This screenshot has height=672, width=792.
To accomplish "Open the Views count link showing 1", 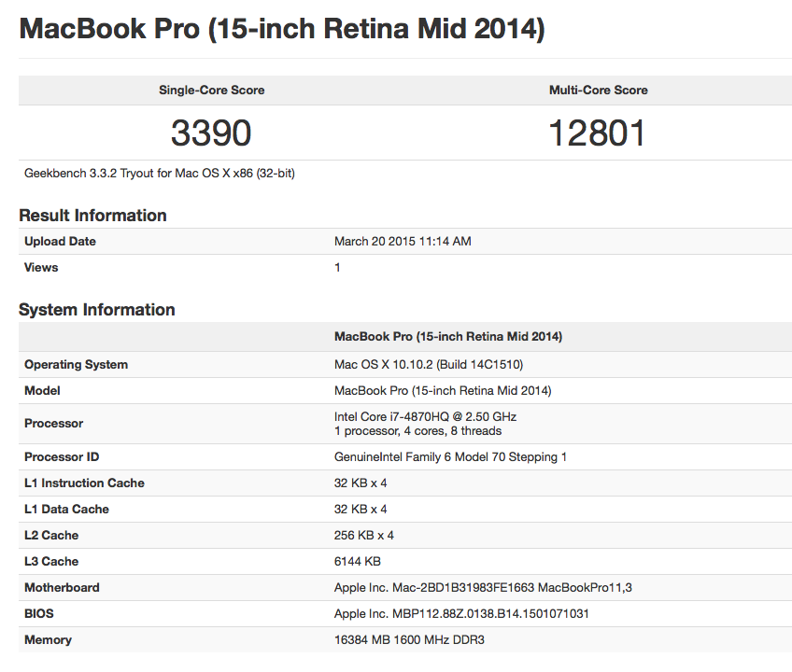I will click(x=338, y=267).
